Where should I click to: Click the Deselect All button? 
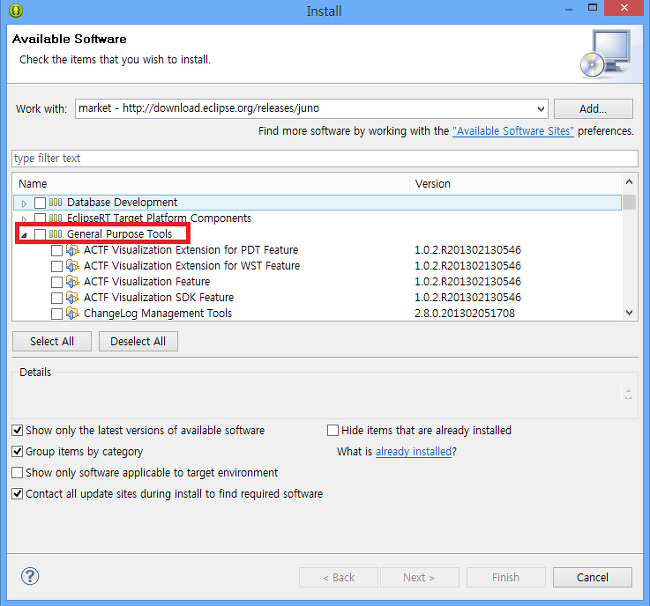coord(138,341)
